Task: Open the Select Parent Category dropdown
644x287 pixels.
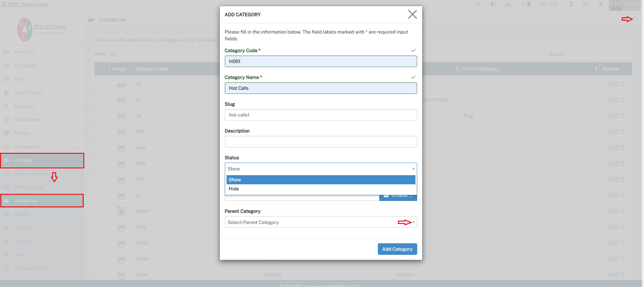Action: pos(320,222)
